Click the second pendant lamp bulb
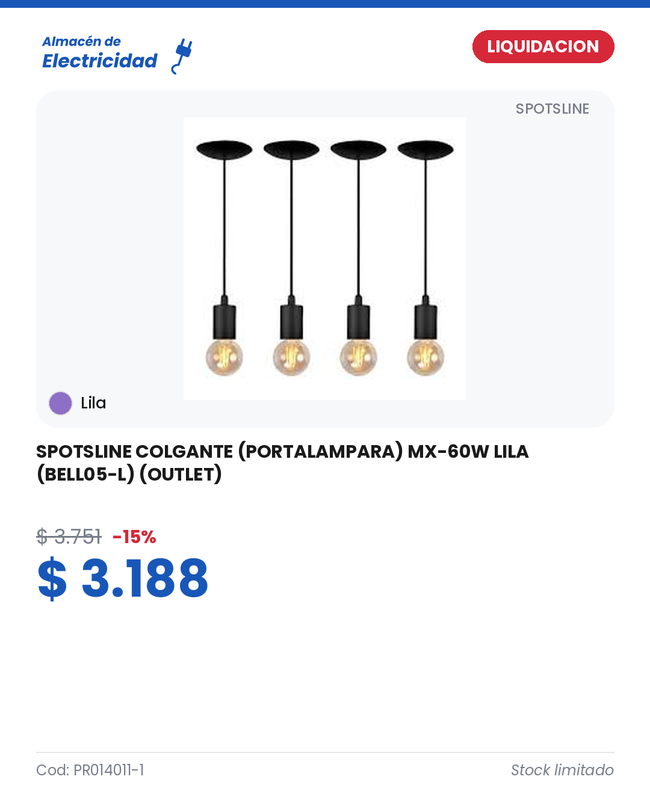The image size is (650, 812). [291, 357]
